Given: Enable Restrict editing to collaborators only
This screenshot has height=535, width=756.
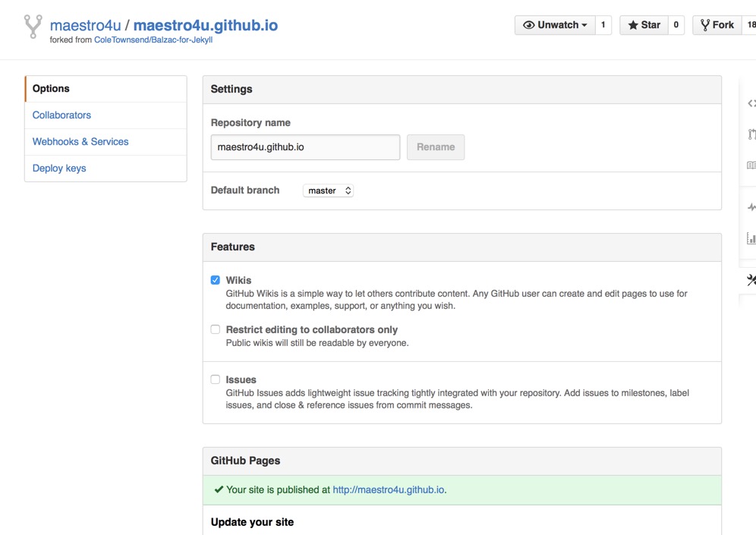Looking at the screenshot, I should tap(216, 329).
